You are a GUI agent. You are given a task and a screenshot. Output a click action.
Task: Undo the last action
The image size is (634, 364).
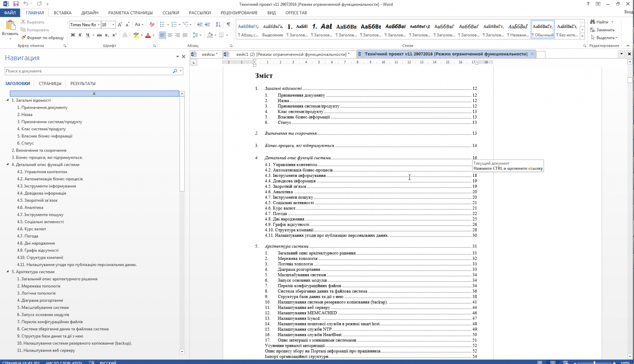click(26, 4)
